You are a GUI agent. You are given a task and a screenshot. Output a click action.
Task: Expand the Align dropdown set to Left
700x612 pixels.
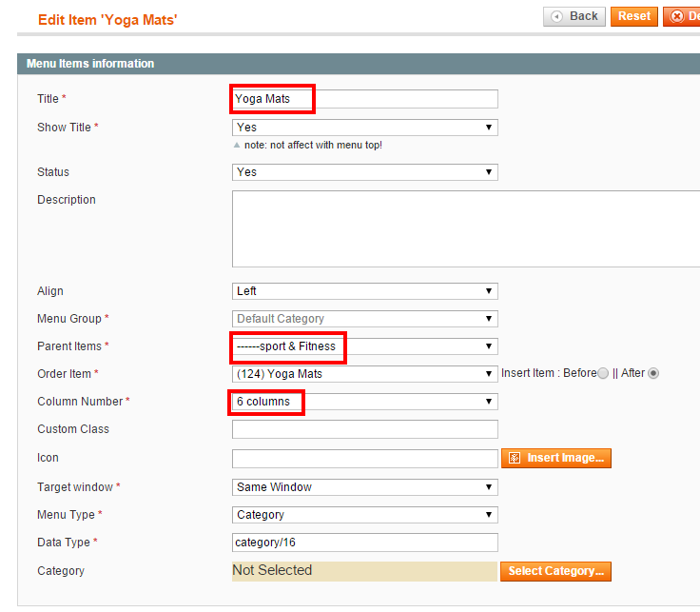(364, 291)
